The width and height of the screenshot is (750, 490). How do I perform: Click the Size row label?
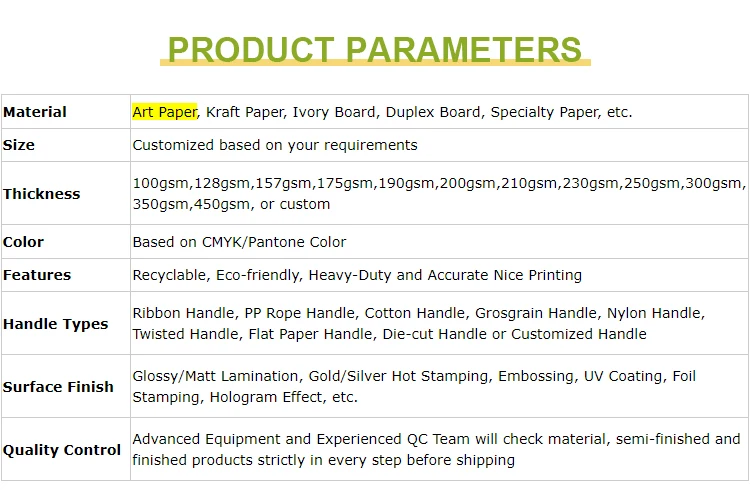coord(19,145)
